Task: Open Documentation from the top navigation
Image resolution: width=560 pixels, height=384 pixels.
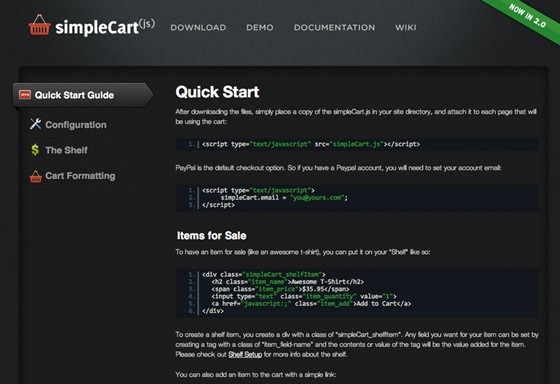Action: pyautogui.click(x=334, y=28)
